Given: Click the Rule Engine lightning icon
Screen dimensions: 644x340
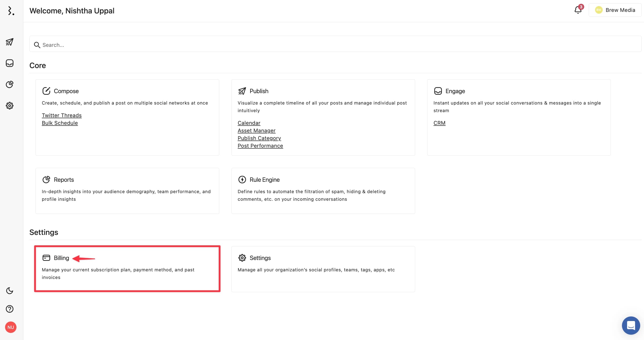Looking at the screenshot, I should 242,179.
